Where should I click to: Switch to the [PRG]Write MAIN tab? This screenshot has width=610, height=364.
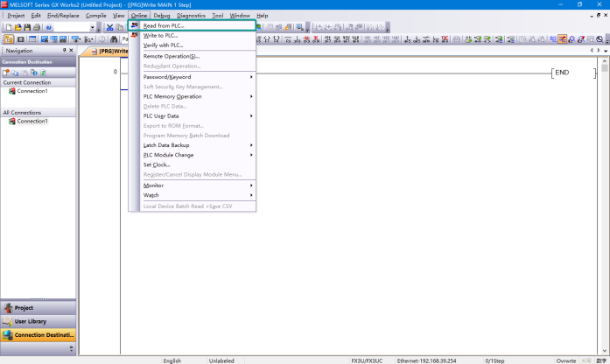[109, 52]
